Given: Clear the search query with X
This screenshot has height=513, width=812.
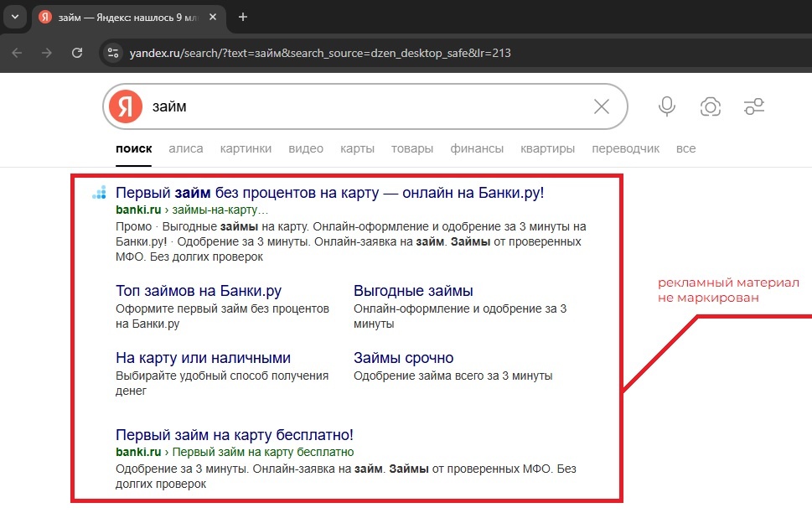Looking at the screenshot, I should click(x=601, y=106).
